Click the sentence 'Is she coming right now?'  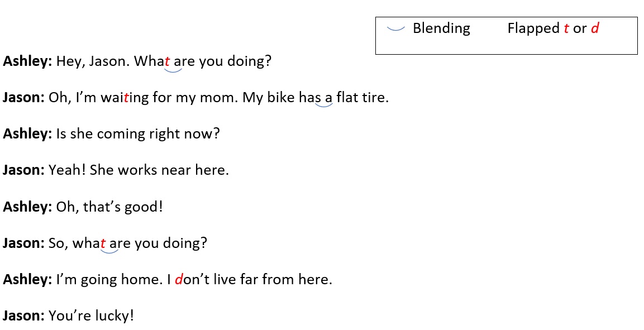[x=138, y=134]
